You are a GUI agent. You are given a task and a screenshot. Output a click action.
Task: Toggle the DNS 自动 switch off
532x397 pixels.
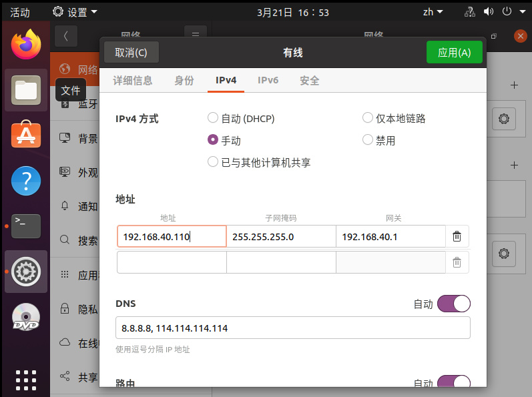[454, 304]
